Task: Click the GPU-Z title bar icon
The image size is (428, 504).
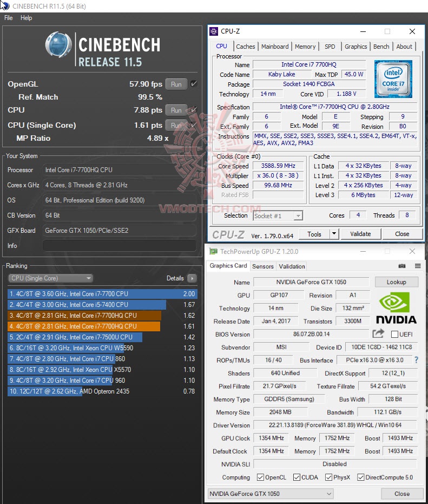Action: point(213,251)
